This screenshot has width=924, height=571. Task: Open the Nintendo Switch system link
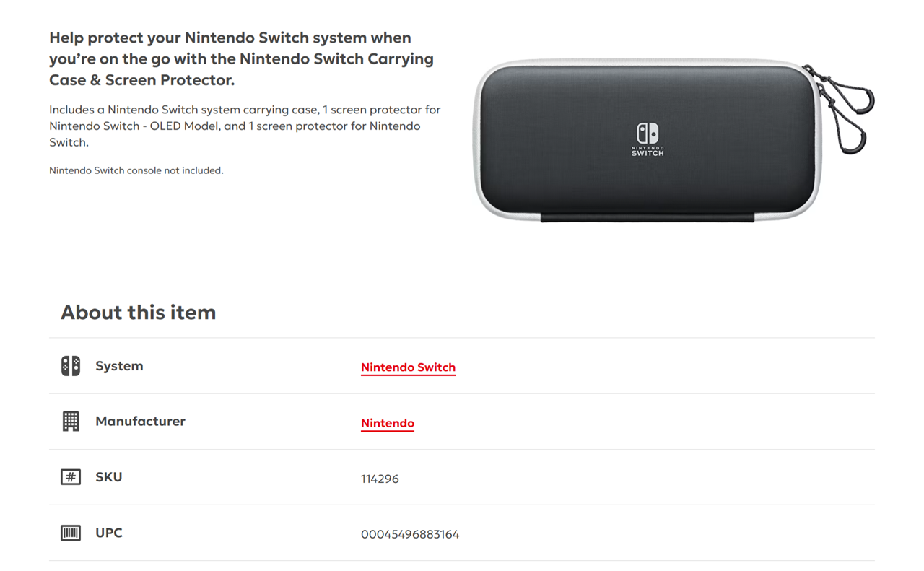[x=408, y=367]
